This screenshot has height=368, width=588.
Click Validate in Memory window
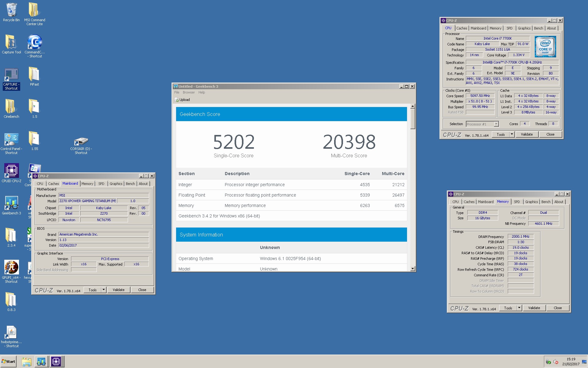534,308
